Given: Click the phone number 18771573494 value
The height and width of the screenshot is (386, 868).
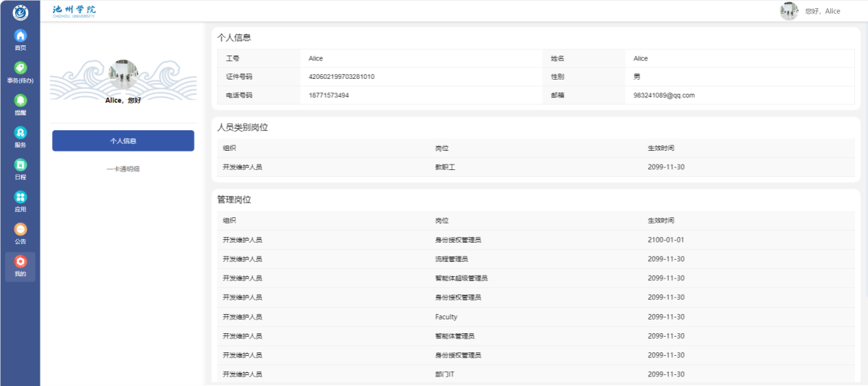Looking at the screenshot, I should [328, 95].
